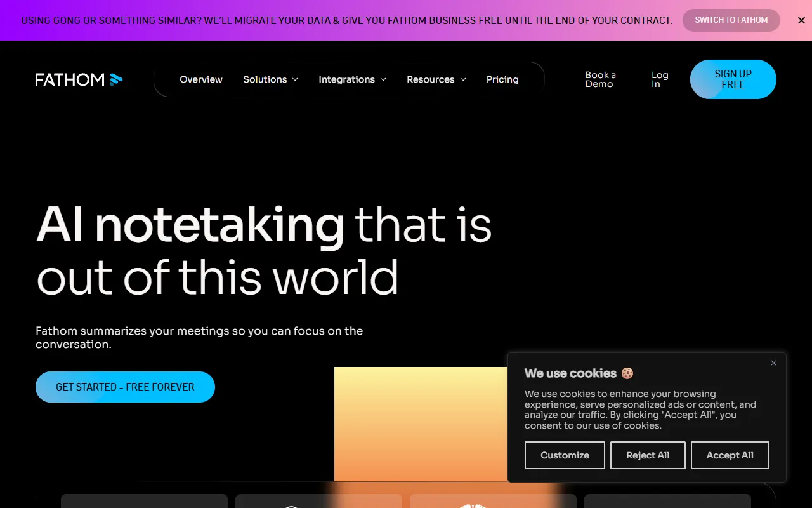Click the Gong migration banner text
Image resolution: width=812 pixels, height=508 pixels.
346,20
